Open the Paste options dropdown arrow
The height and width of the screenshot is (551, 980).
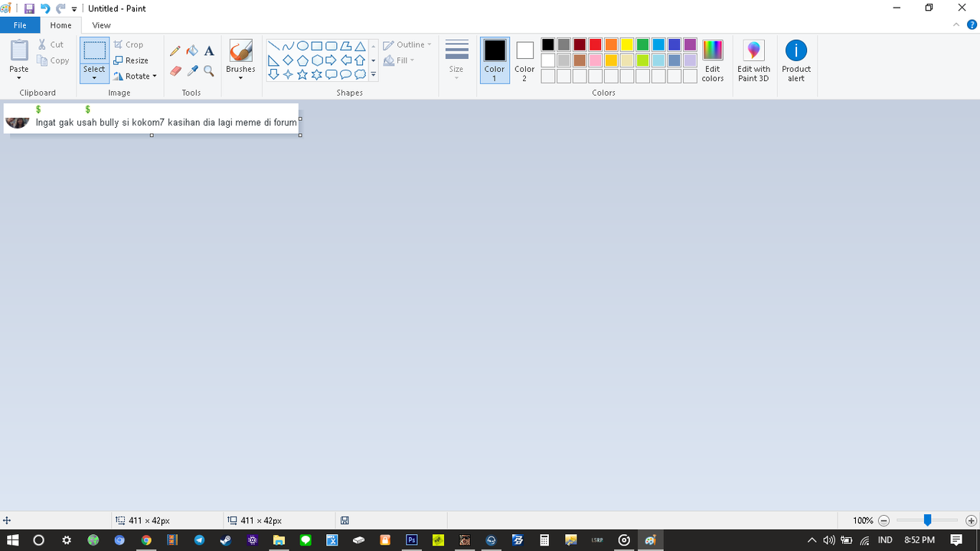[19, 78]
